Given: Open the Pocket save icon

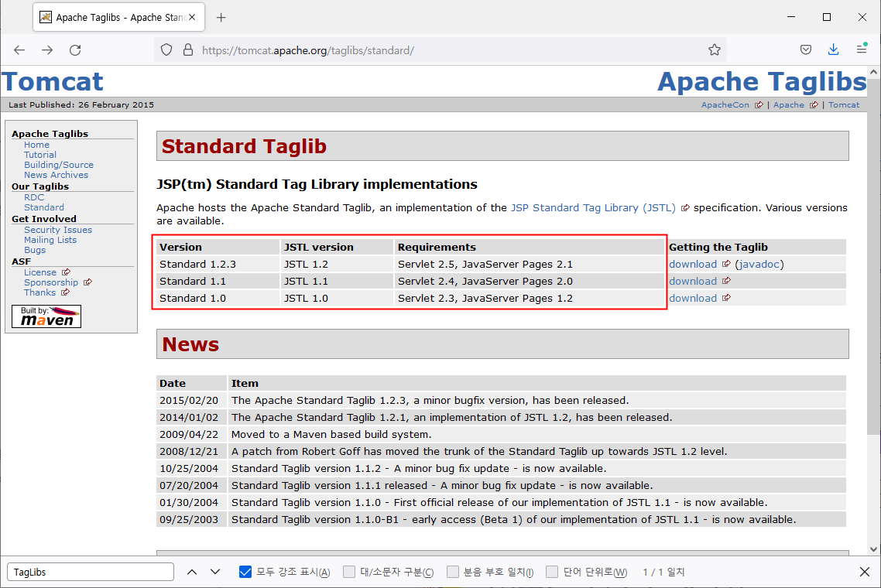Looking at the screenshot, I should click(x=806, y=50).
